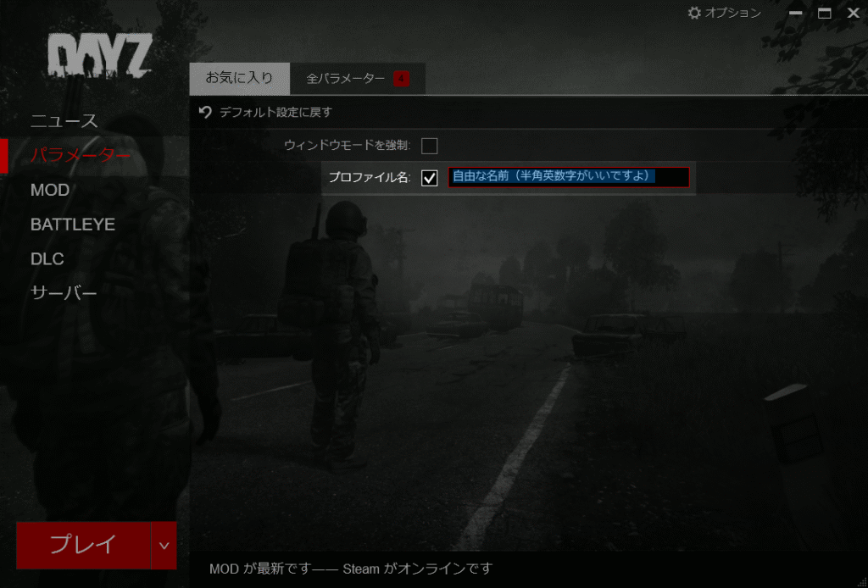The width and height of the screenshot is (868, 588).
Task: Click the red プレイ button
Action: (x=84, y=545)
